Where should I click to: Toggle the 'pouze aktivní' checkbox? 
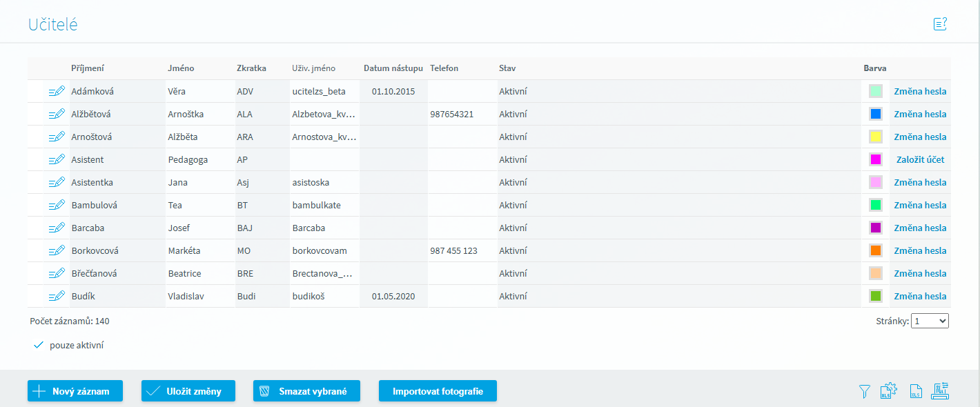[39, 345]
